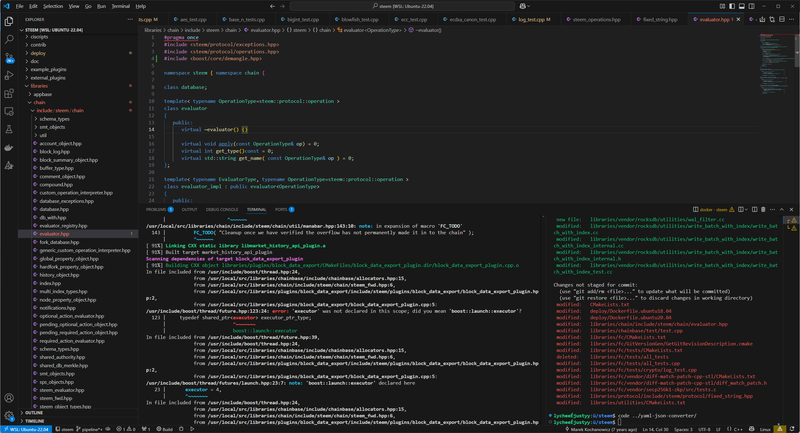Expand the schema_types folder
Screen dimensions: 800x433
tap(78, 119)
